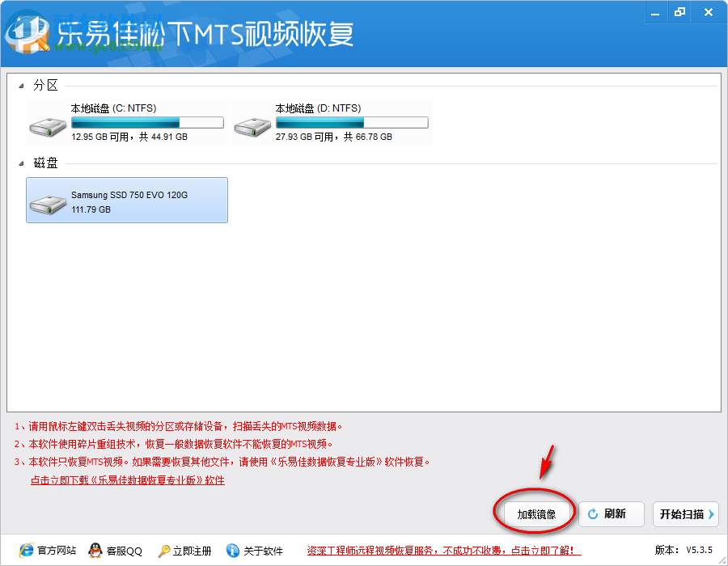
Task: Open the customer service QQ penguin icon
Action: pos(96,551)
